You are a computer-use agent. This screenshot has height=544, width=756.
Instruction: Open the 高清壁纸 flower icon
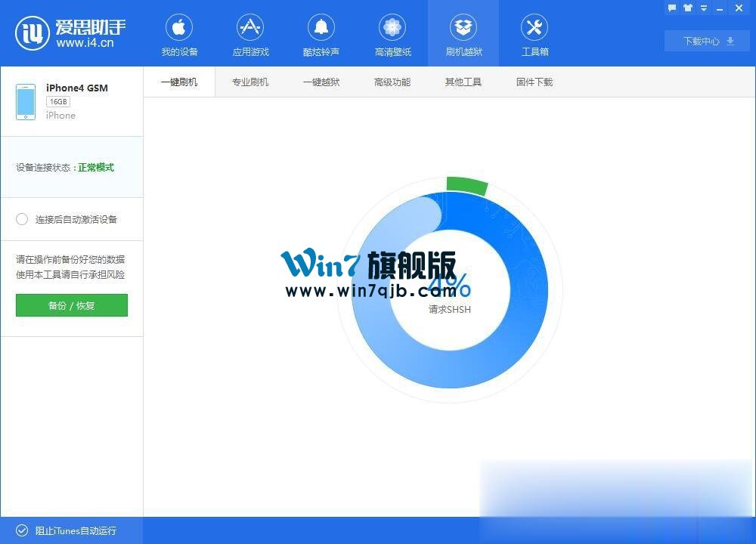coord(392,27)
